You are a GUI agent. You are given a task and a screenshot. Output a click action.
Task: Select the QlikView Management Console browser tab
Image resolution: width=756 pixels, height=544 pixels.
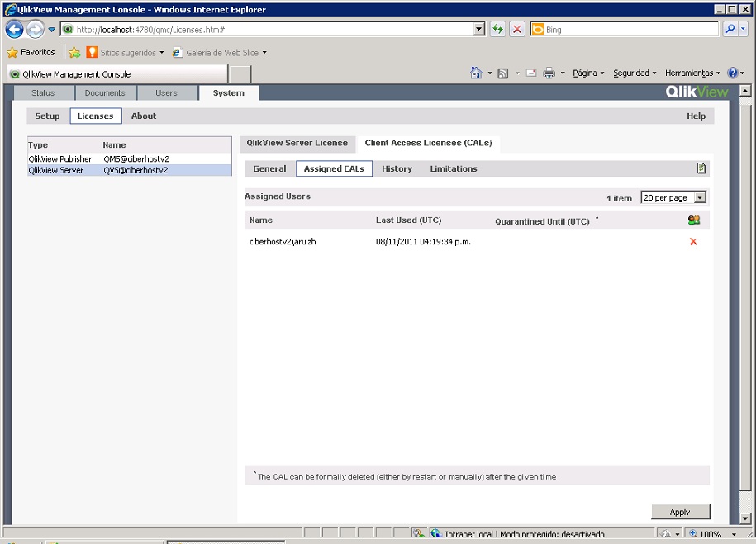point(117,74)
